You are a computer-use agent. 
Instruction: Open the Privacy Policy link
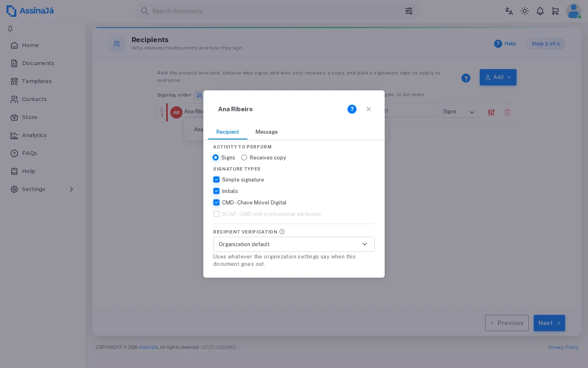pyautogui.click(x=563, y=347)
